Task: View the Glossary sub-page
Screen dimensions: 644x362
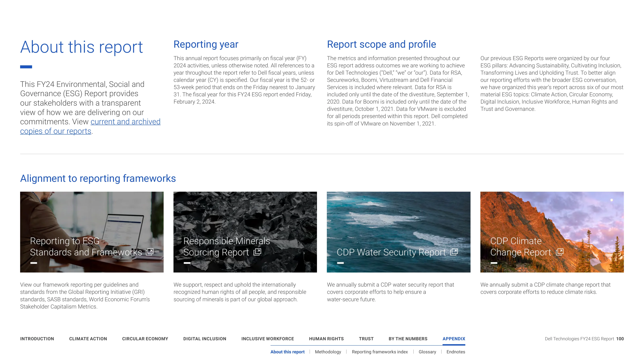Action: tap(427, 352)
